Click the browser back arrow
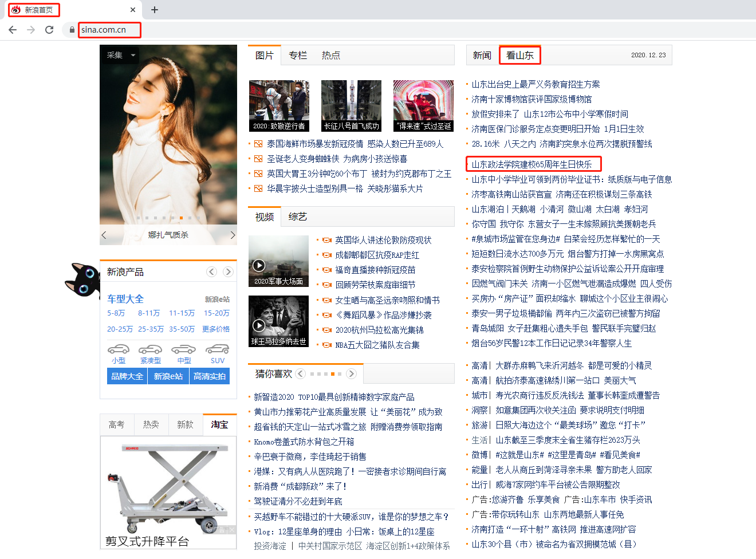This screenshot has height=559, width=756. 13,30
